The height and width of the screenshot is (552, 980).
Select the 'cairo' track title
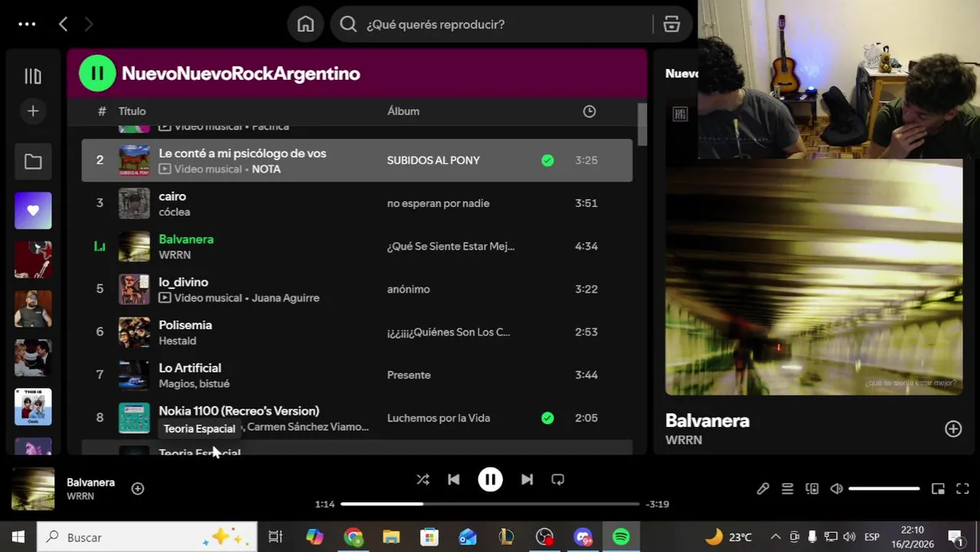[173, 196]
